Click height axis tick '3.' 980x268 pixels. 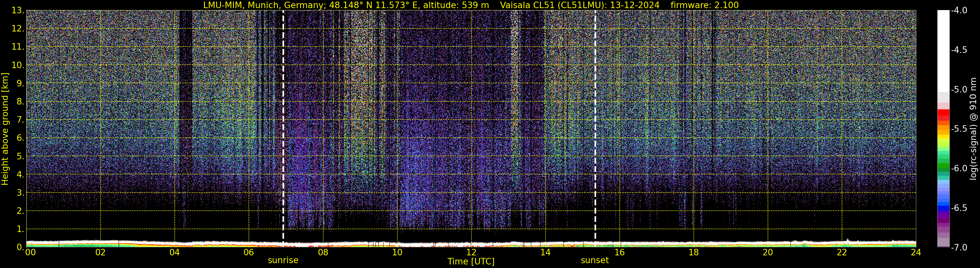[x=20, y=193]
